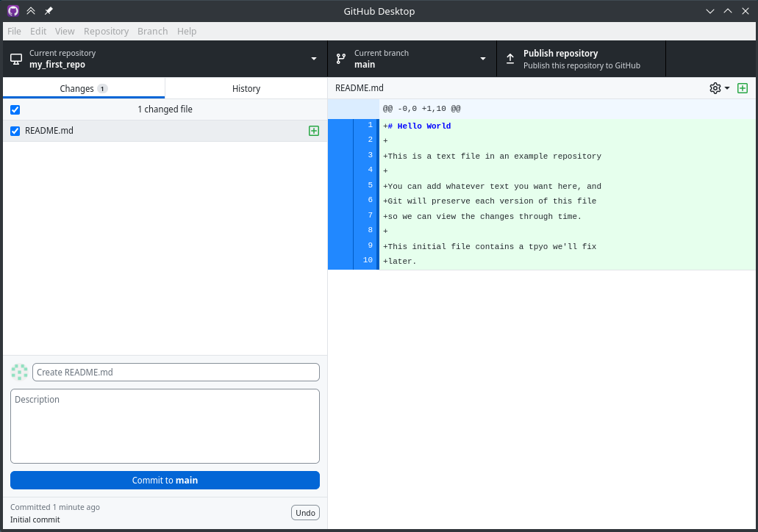758x532 pixels.
Task: Click 'so we can view the changes' line
Action: click(482, 216)
